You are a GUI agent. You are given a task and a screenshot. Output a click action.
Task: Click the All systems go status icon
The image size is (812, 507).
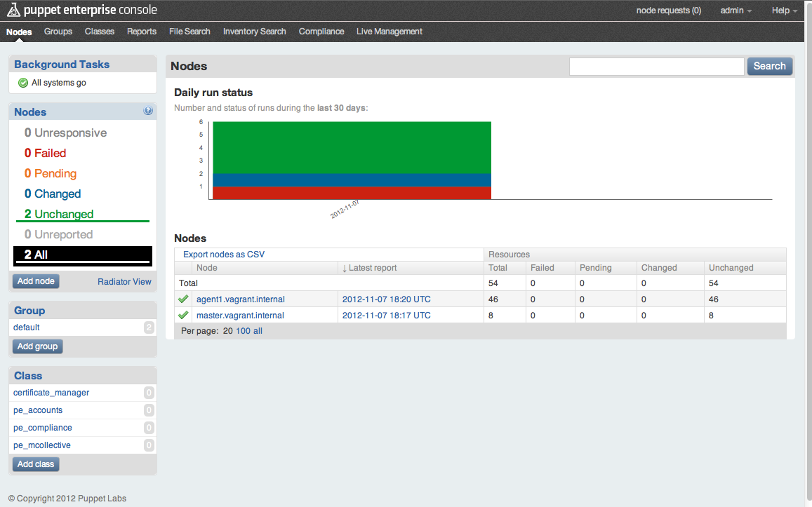click(x=22, y=83)
